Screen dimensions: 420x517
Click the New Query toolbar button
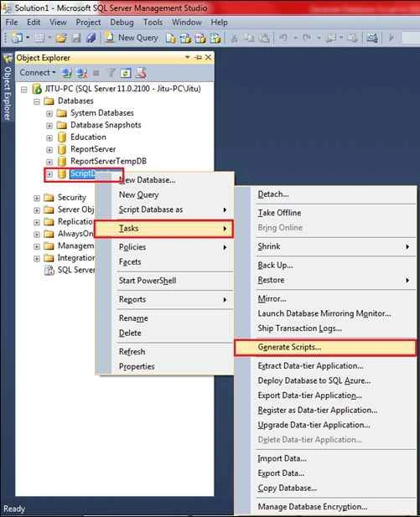[x=132, y=38]
